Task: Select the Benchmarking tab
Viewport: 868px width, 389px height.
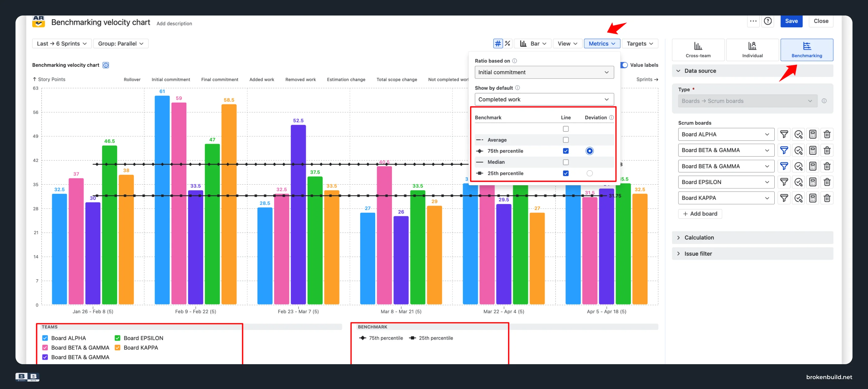Action: 806,50
